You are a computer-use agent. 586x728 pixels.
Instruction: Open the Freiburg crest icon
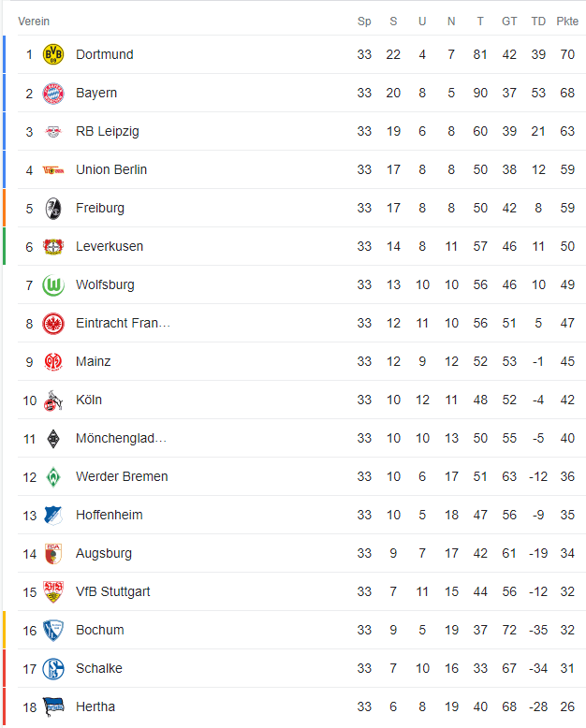(53, 209)
